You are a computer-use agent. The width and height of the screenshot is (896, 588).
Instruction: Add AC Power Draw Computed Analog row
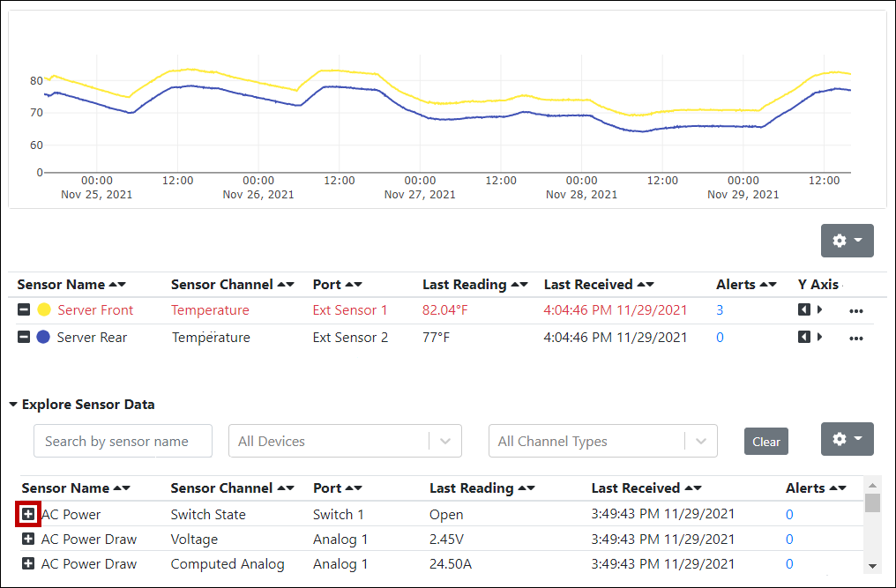click(x=28, y=564)
